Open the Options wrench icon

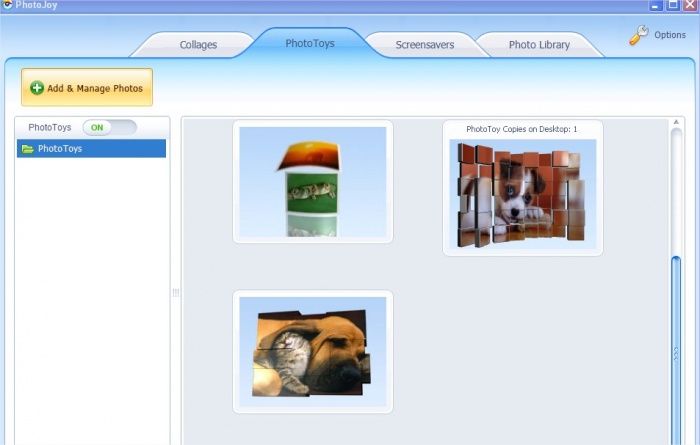(x=639, y=35)
